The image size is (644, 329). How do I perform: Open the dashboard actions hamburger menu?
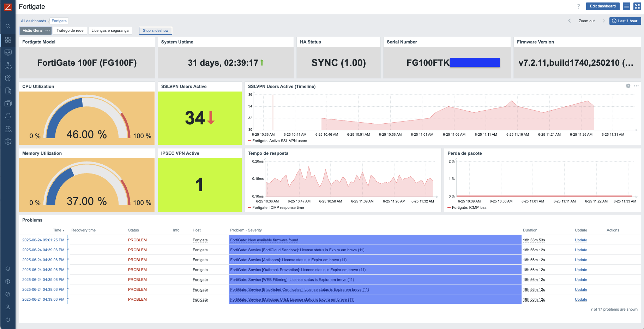[x=626, y=6]
